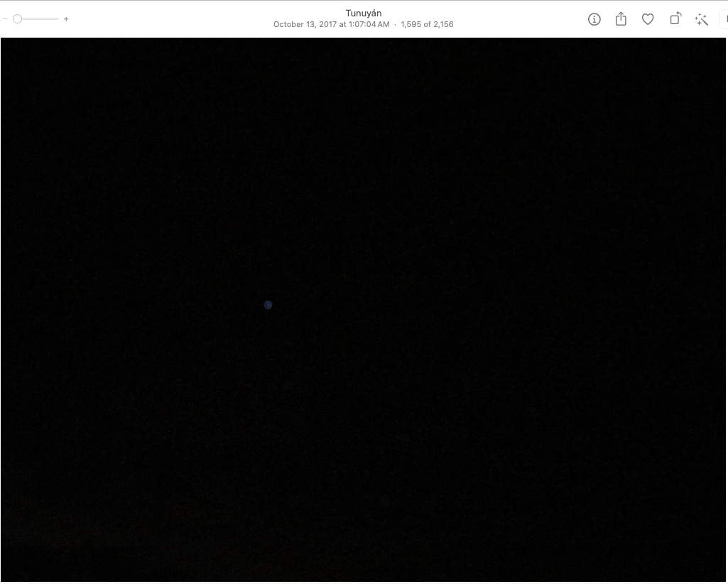
Task: Click the zoom slider track near the plus
Action: [55, 19]
